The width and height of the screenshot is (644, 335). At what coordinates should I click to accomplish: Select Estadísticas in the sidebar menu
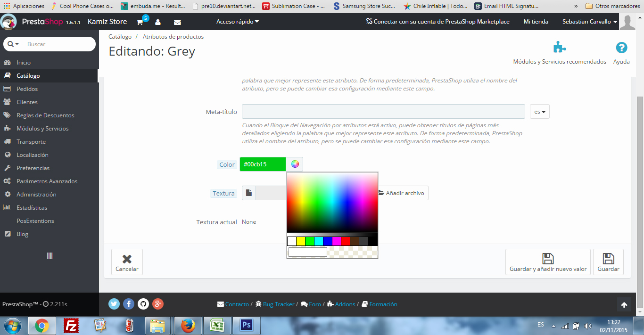coord(32,207)
